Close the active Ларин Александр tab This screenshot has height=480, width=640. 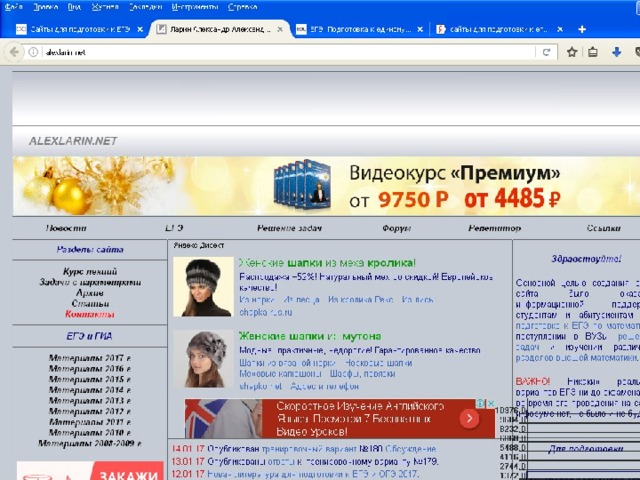click(282, 29)
